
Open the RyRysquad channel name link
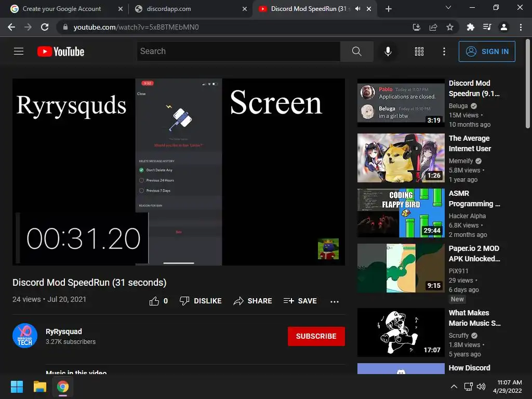point(64,331)
